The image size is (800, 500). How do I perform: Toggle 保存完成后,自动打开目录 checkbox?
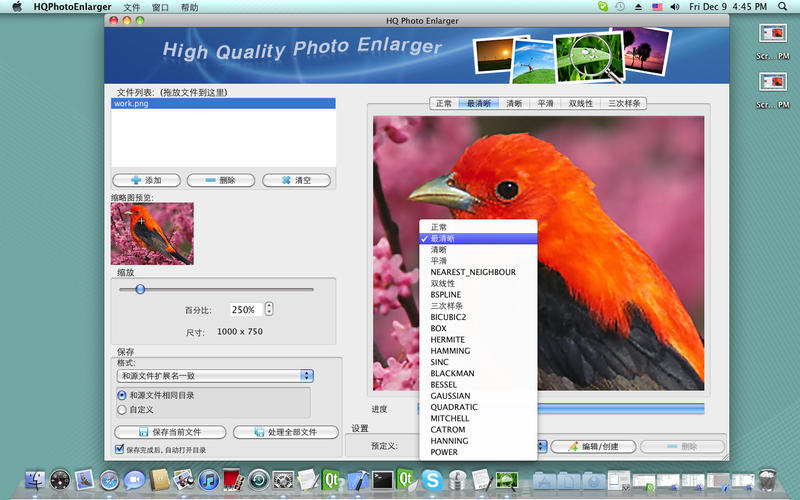pyautogui.click(x=120, y=450)
